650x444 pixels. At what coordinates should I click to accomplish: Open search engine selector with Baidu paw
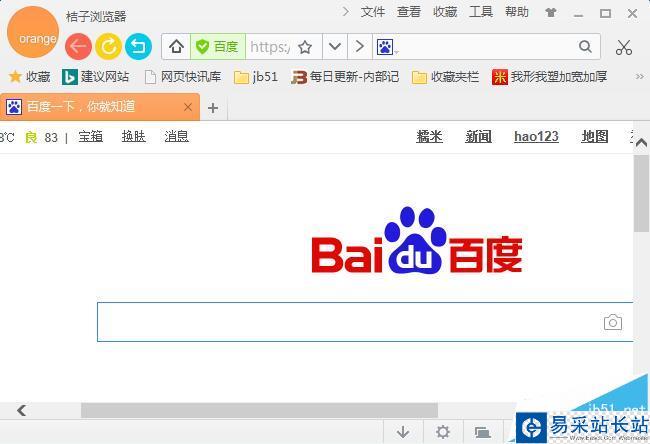click(x=386, y=47)
